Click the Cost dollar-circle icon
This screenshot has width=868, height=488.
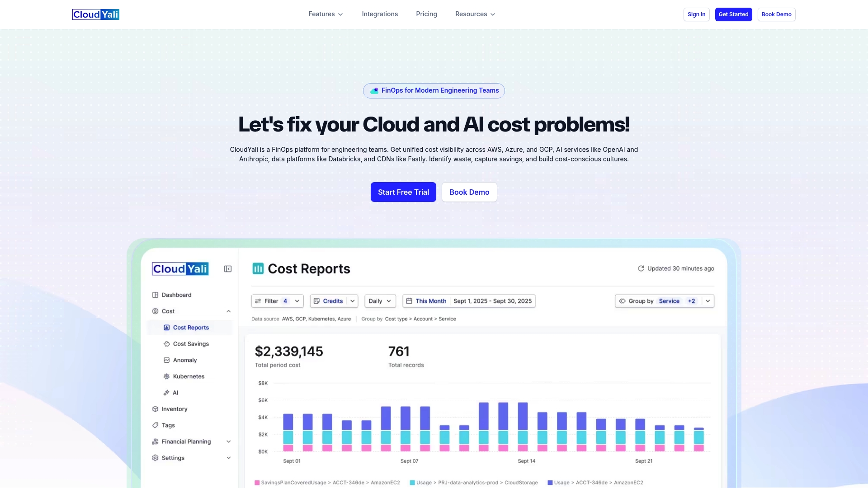click(x=155, y=311)
